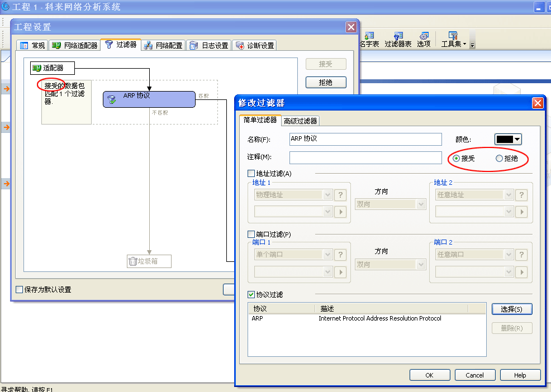Screen dimensions: 551x392
Task: Click the application icon in title bar
Action: (x=5, y=6)
